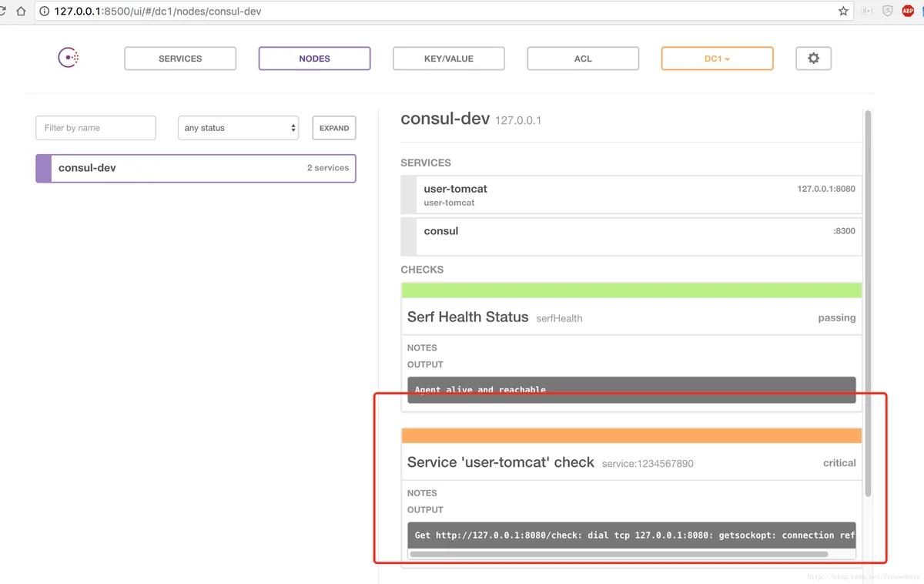Bookmark this page with the star icon

tap(843, 12)
